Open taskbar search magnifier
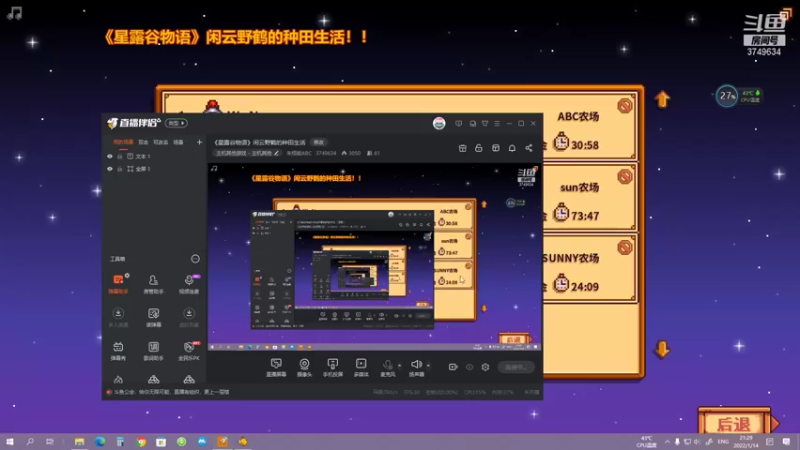The height and width of the screenshot is (450, 800). click(x=30, y=441)
